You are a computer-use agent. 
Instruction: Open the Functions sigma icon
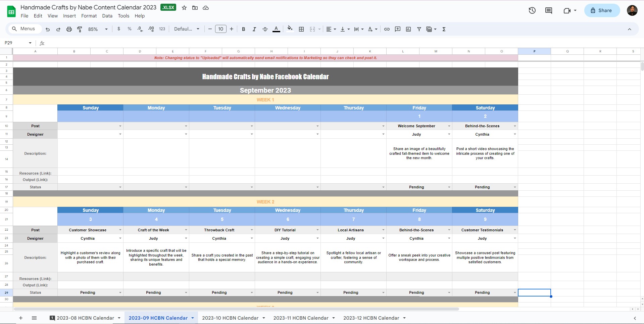click(444, 29)
